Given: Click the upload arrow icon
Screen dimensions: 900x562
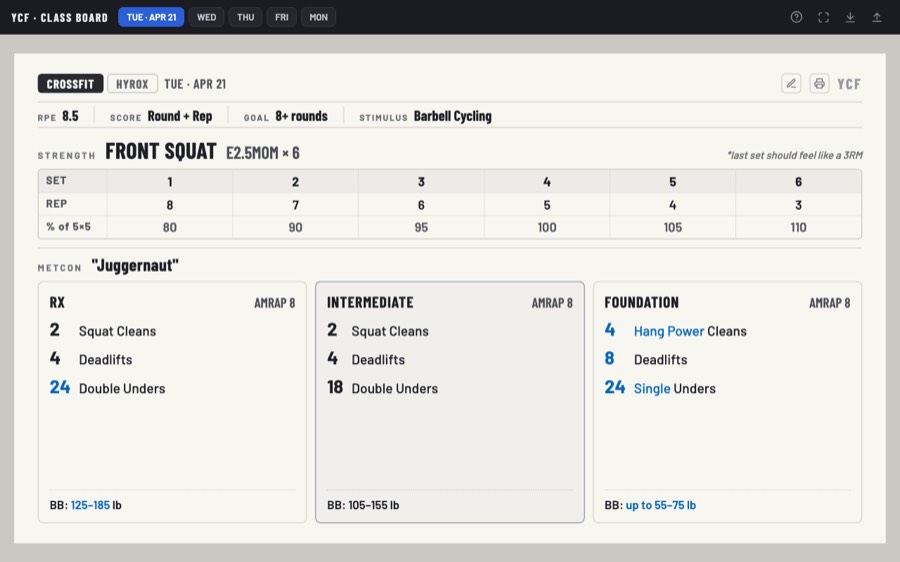Looking at the screenshot, I should (x=876, y=17).
